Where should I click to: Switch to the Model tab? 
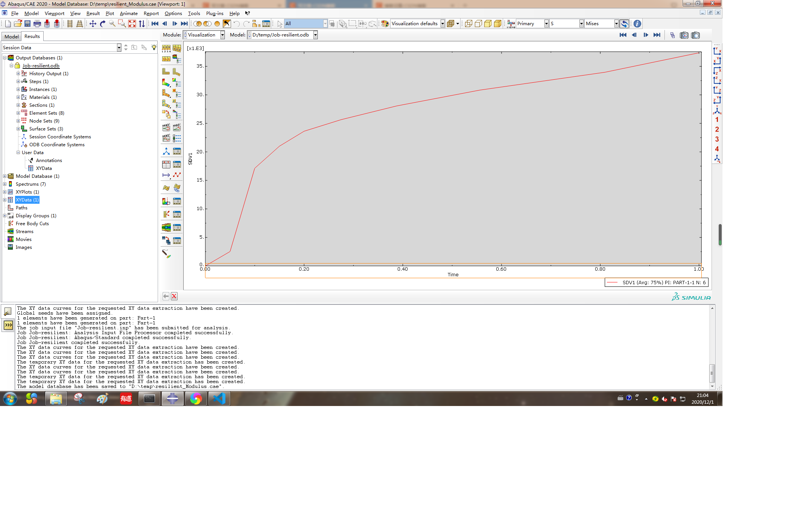click(11, 36)
